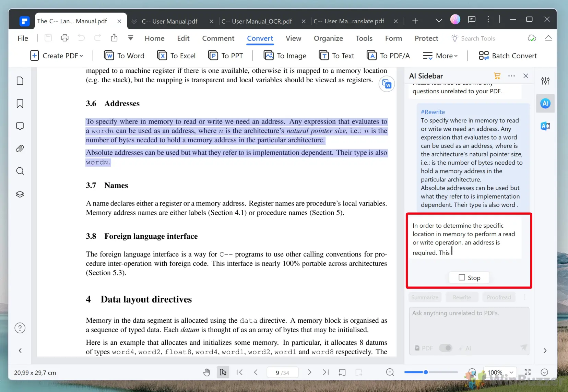The width and height of the screenshot is (568, 392).
Task: Open the Layers panel icon
Action: point(20,194)
